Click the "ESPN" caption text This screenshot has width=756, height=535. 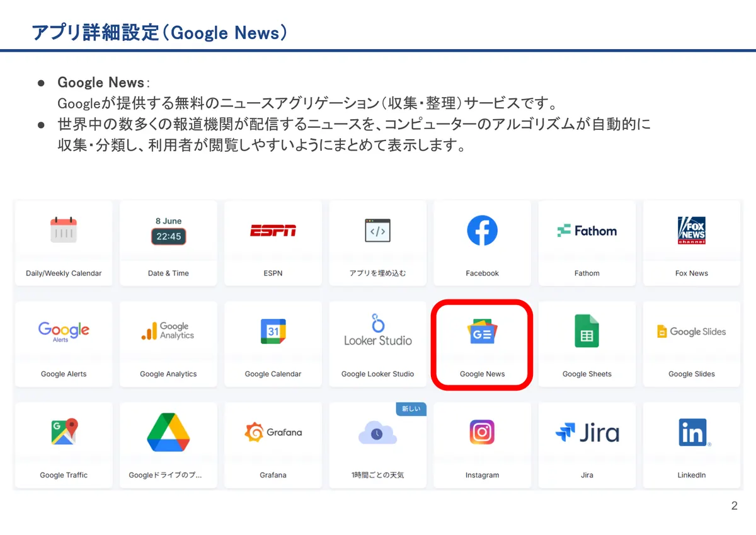(x=273, y=273)
